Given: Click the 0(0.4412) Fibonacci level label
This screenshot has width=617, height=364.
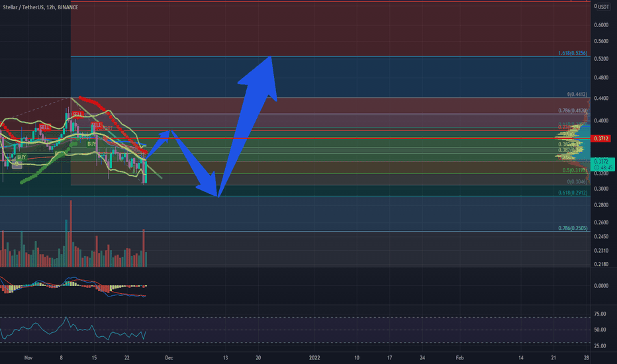Looking at the screenshot, I should pos(577,95).
